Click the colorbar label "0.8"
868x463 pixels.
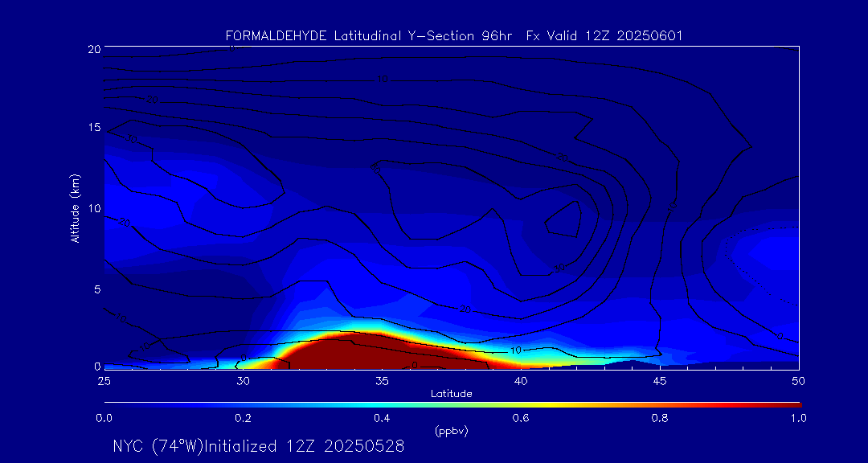(659, 418)
